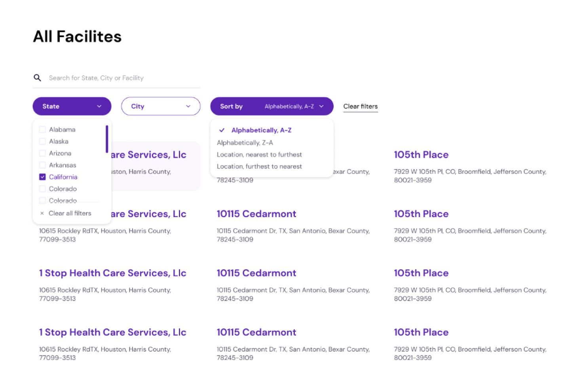Screen dimensions: 588x386
Task: Click checkmark icon next to Alphabetically, A-Z
Action: (x=222, y=130)
